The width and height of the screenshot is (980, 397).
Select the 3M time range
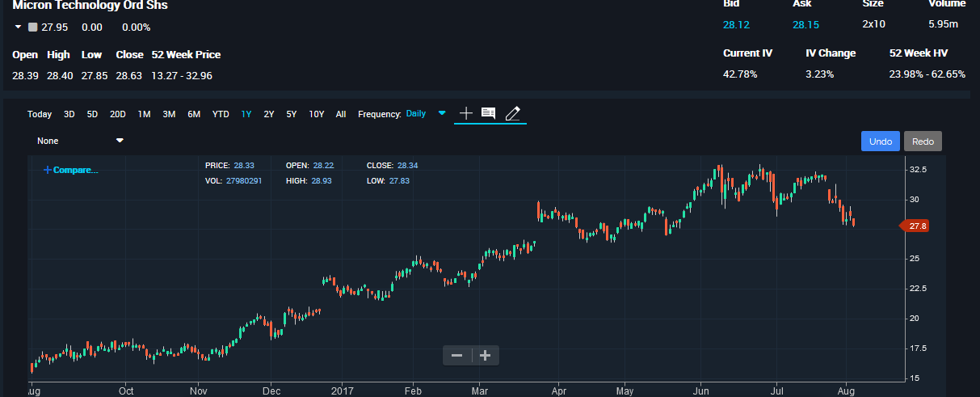[169, 114]
